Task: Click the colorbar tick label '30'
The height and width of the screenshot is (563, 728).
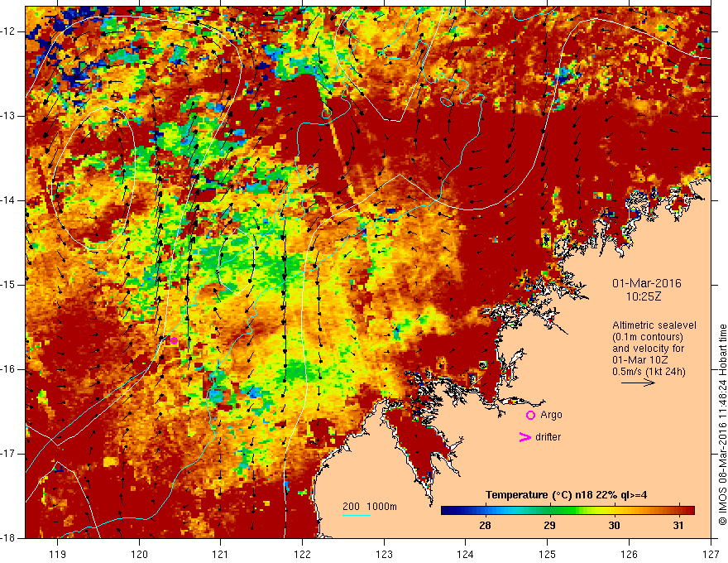Action: (614, 526)
